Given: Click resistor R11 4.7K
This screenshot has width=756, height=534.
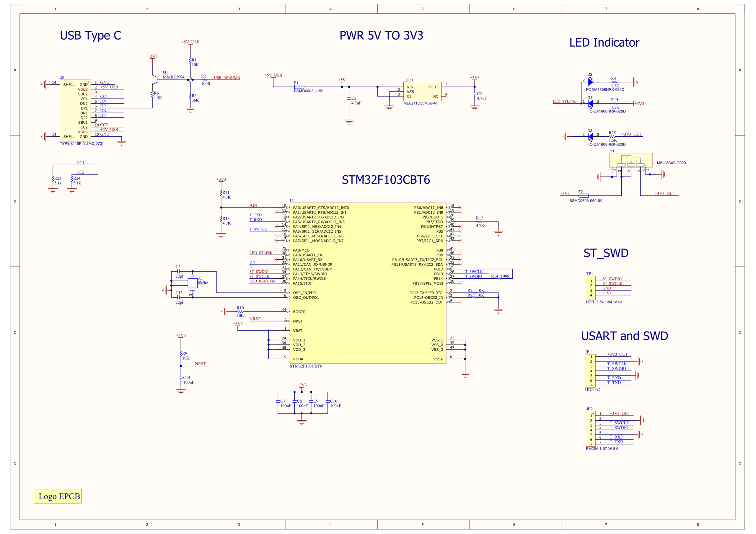Looking at the screenshot, I should click(221, 194).
